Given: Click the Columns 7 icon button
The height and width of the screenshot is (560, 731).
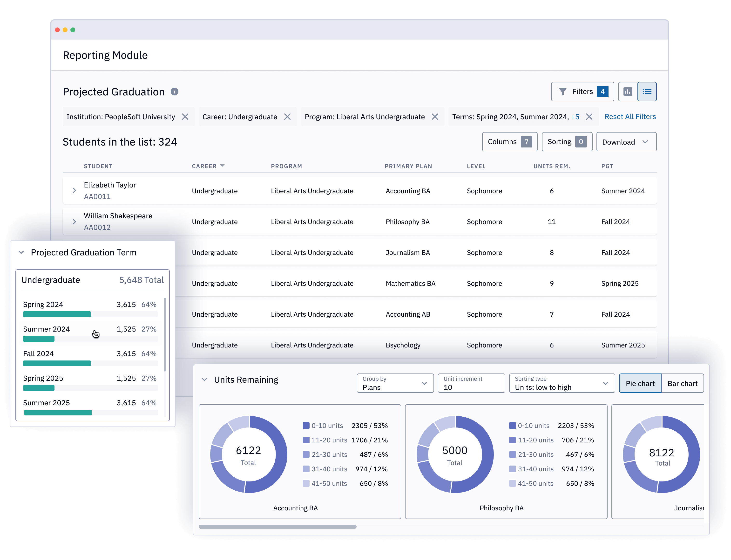Looking at the screenshot, I should (x=507, y=142).
